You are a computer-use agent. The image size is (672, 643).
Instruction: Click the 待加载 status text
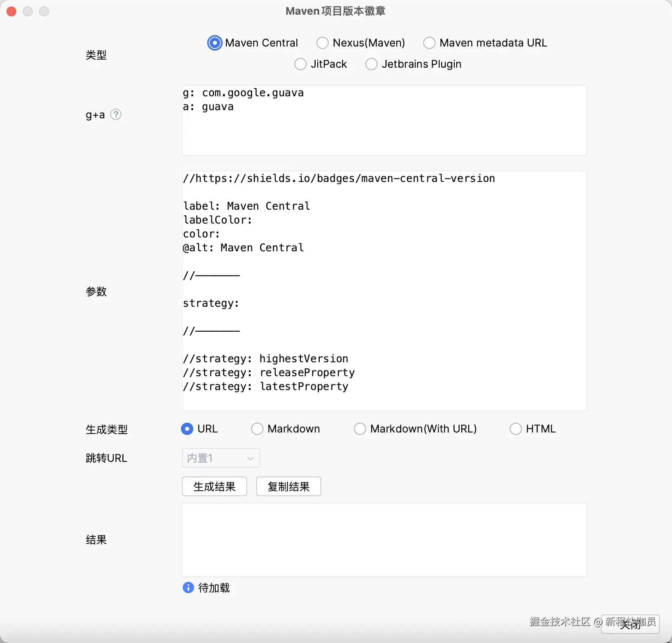(214, 588)
